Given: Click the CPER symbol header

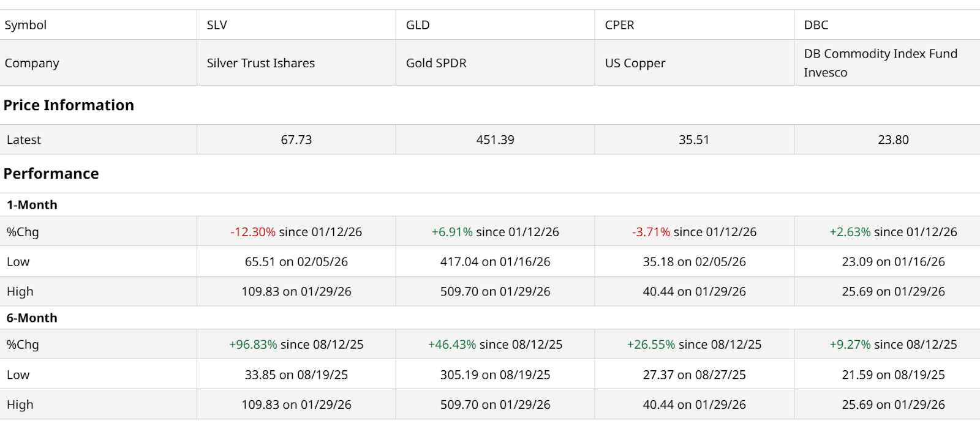Looking at the screenshot, I should point(619,25).
